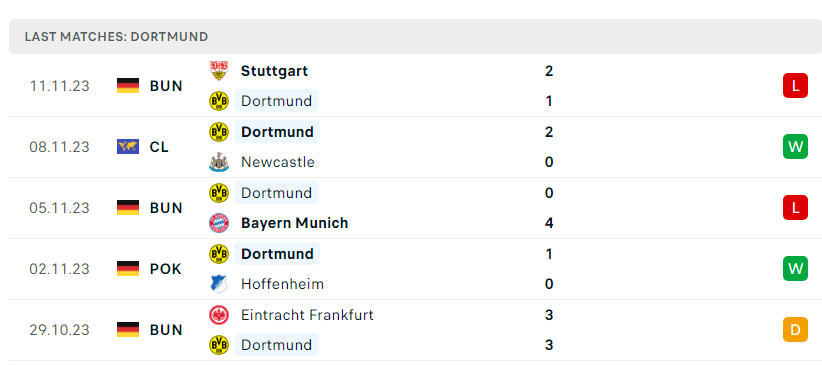Viewport: 822px width, 365px height.
Task: Click the green W badge for Newcastle match
Action: click(795, 147)
